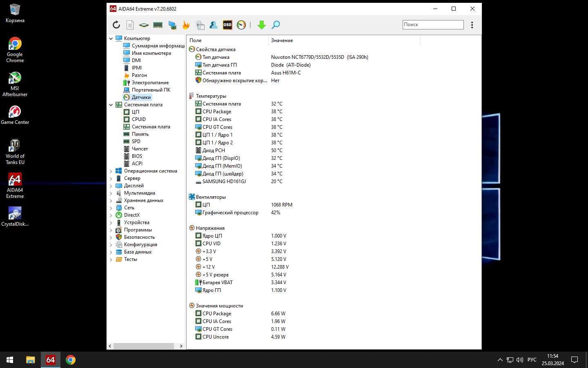This screenshot has width=588, height=368.
Task: Launch the stability test flame icon
Action: [x=186, y=25]
